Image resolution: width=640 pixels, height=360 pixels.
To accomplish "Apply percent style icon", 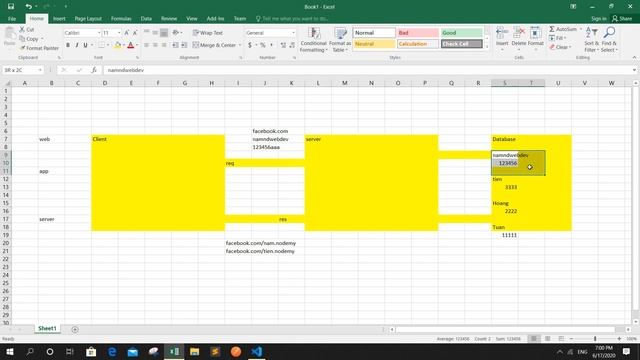I will click(263, 45).
